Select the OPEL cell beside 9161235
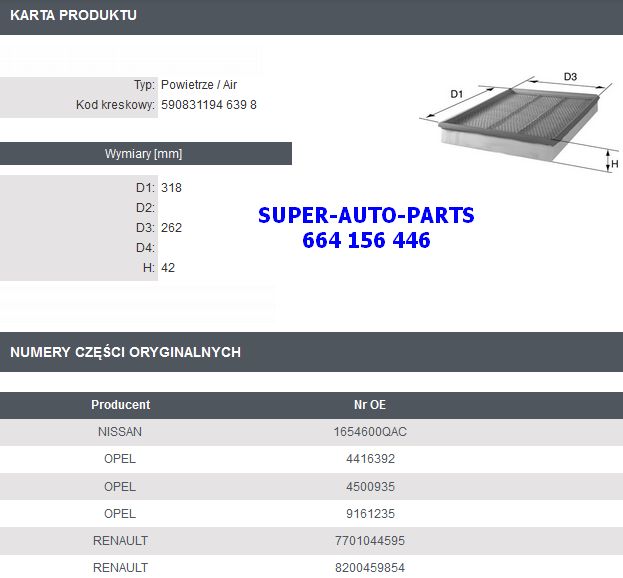Screen dimensions: 623x578 [x=120, y=514]
